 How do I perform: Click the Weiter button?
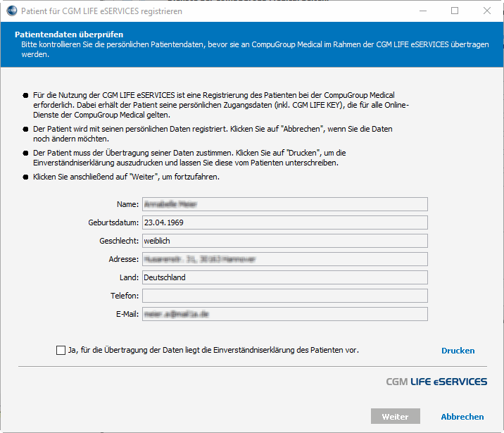(396, 416)
